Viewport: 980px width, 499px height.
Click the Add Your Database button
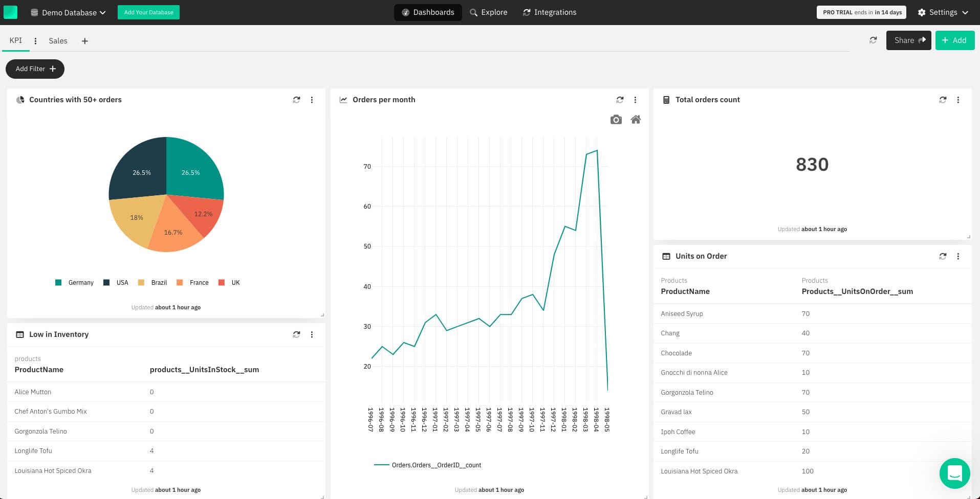[x=148, y=12]
